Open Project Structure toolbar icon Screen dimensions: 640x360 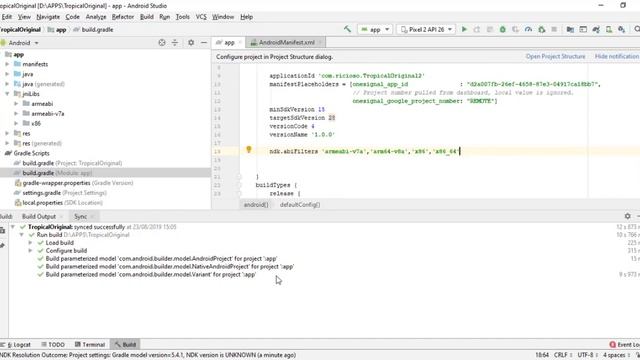click(x=570, y=29)
